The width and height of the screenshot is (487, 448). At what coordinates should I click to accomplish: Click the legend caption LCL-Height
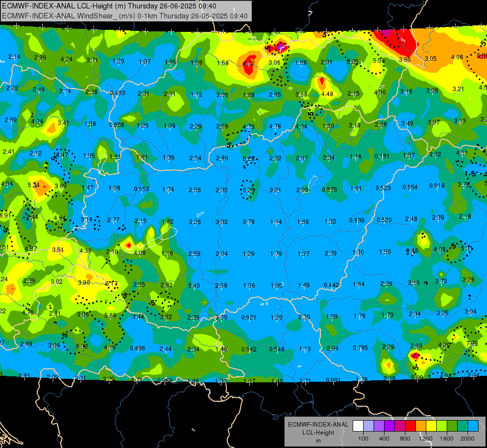pos(318,433)
